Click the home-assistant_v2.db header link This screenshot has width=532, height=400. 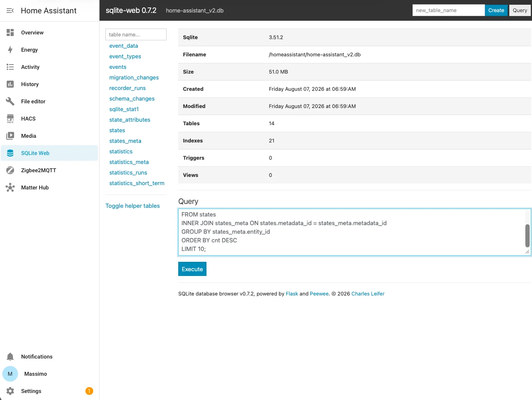(195, 11)
